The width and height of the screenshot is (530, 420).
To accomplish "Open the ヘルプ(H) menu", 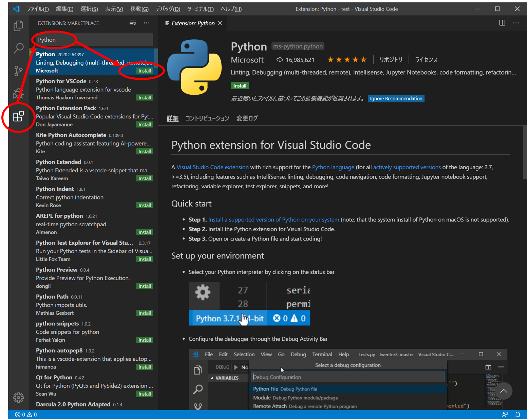I will pos(231,9).
